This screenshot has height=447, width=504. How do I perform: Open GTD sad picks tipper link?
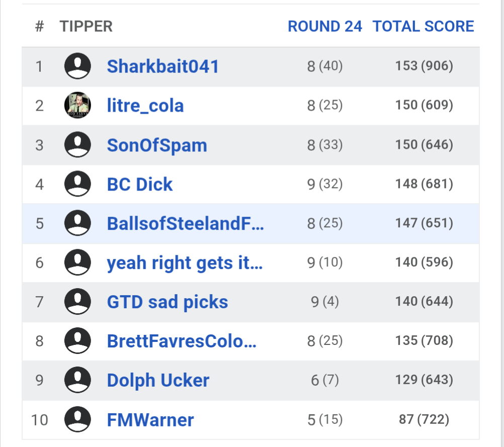pos(167,302)
